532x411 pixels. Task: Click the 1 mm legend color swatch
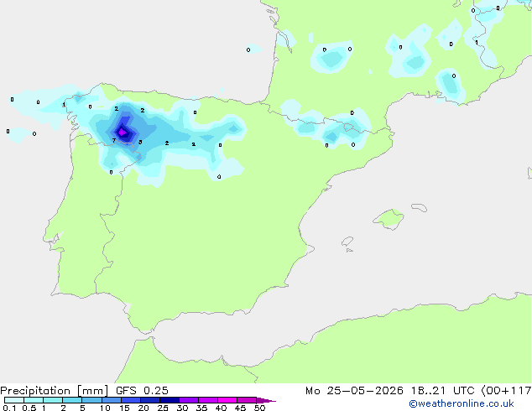pyautogui.click(x=53, y=400)
